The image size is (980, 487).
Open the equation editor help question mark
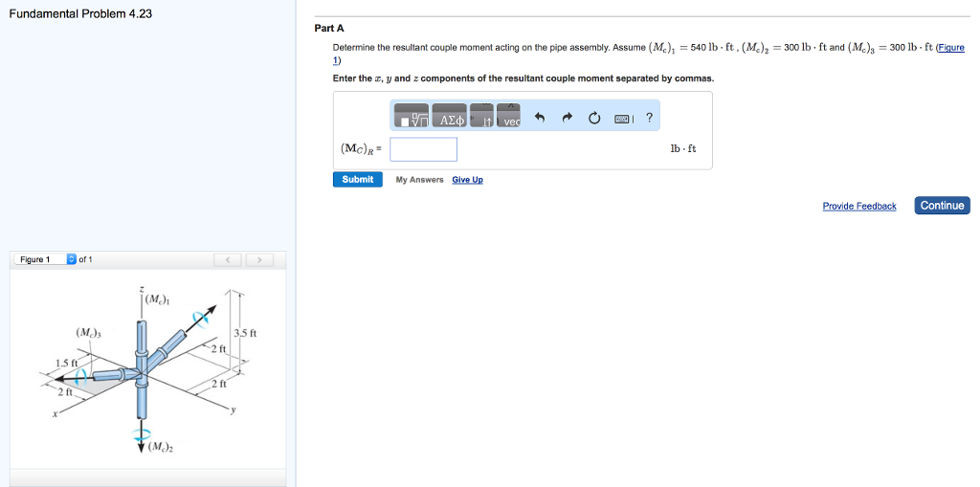click(650, 117)
